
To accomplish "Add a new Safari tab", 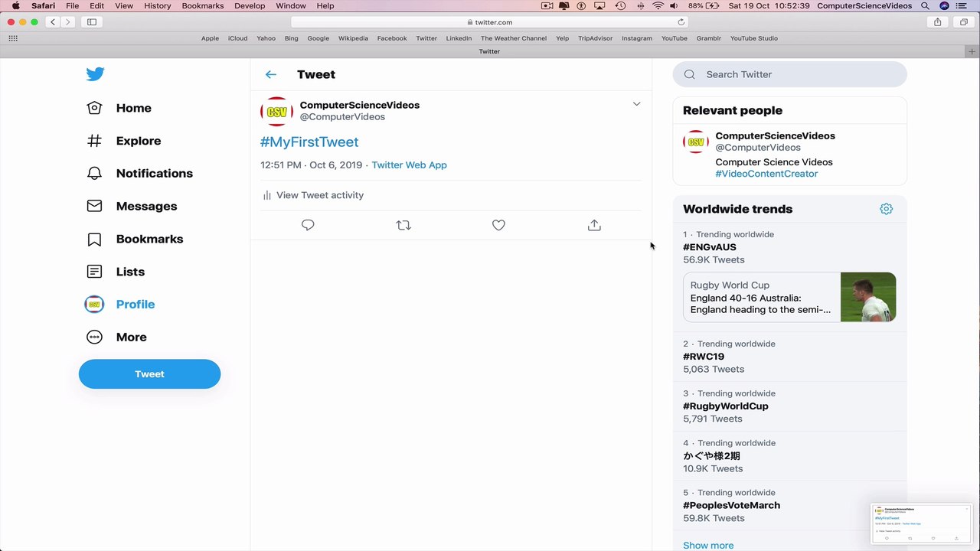I will [972, 51].
